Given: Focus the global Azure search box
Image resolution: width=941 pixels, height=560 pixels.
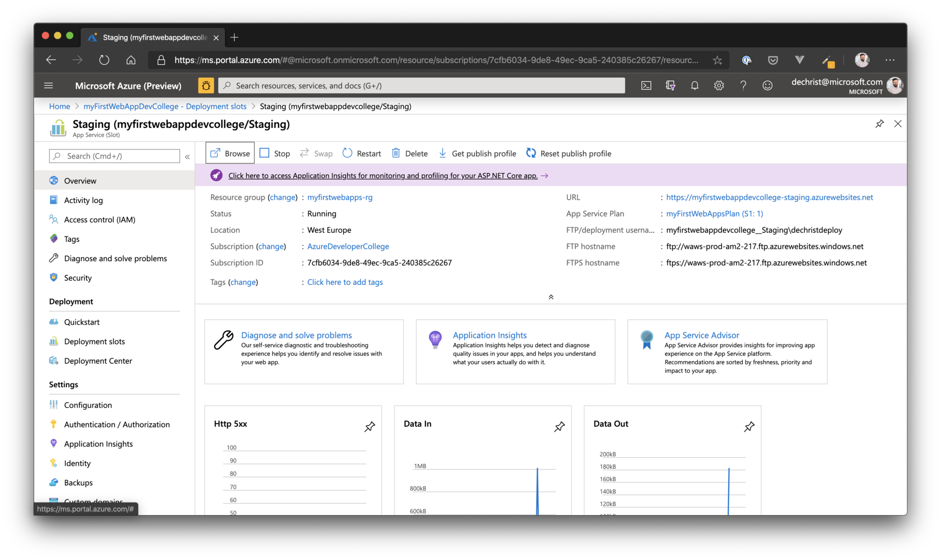Looking at the screenshot, I should click(422, 86).
